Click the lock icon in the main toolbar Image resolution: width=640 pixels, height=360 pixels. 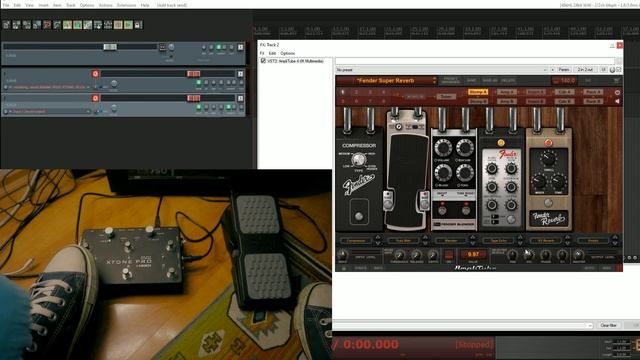coord(138,25)
